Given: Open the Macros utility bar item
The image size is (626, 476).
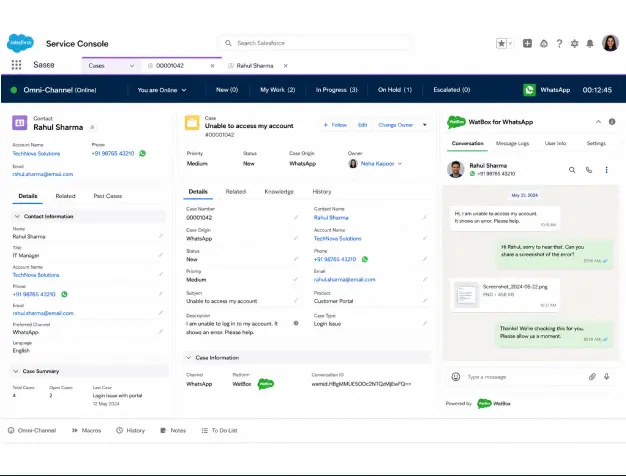Looking at the screenshot, I should click(x=86, y=430).
